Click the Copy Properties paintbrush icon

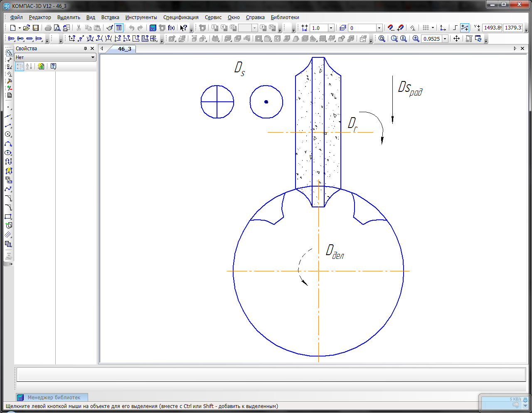pos(110,28)
